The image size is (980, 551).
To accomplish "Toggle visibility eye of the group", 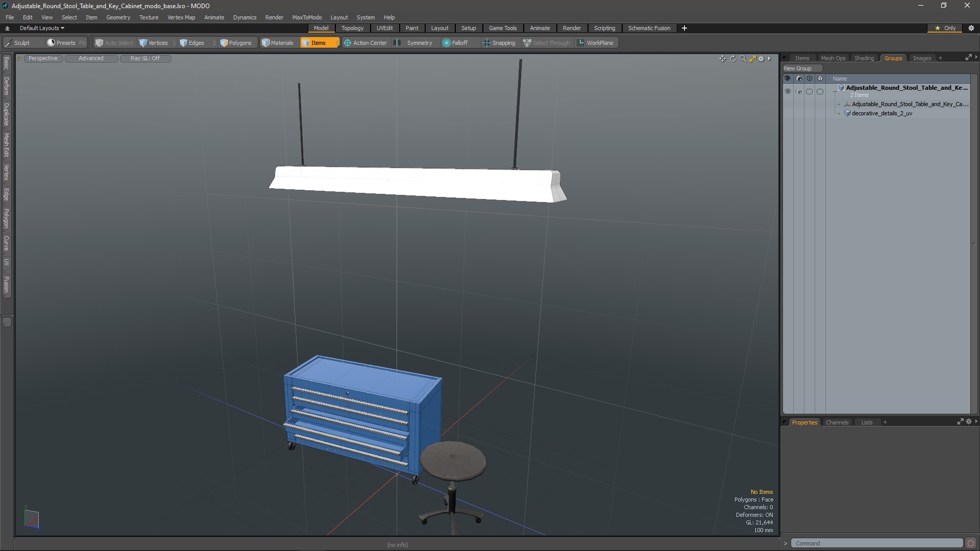I will 788,91.
